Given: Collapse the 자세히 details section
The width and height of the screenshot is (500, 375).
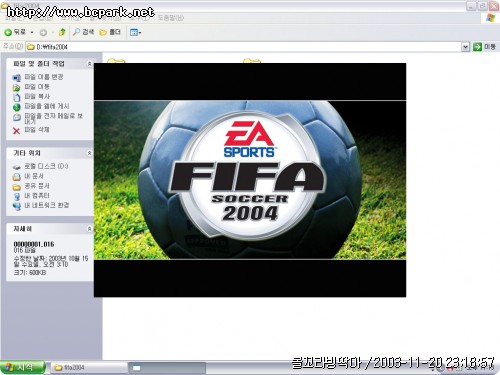Looking at the screenshot, I should point(89,229).
